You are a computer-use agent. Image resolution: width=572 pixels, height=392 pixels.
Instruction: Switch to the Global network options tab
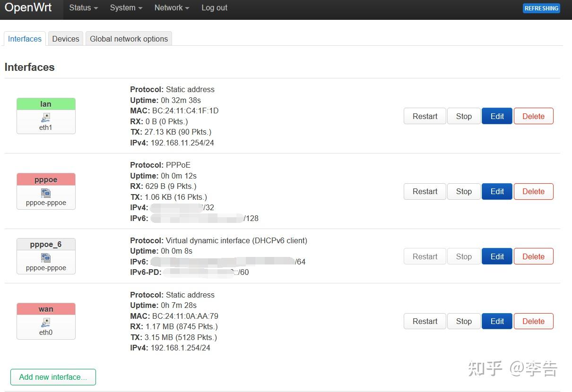click(x=129, y=39)
